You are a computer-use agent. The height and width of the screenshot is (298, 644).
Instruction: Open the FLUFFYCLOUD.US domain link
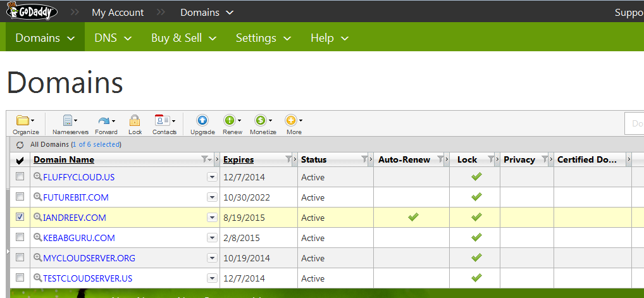pos(79,177)
